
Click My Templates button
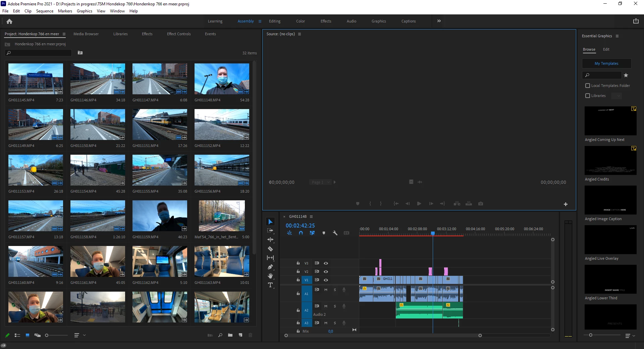(x=606, y=63)
